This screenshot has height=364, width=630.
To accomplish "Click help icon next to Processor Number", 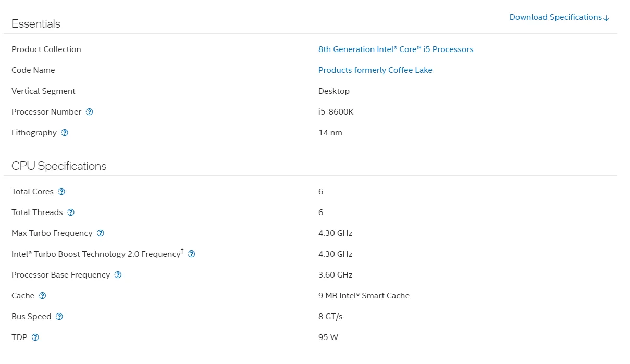I will coord(90,112).
